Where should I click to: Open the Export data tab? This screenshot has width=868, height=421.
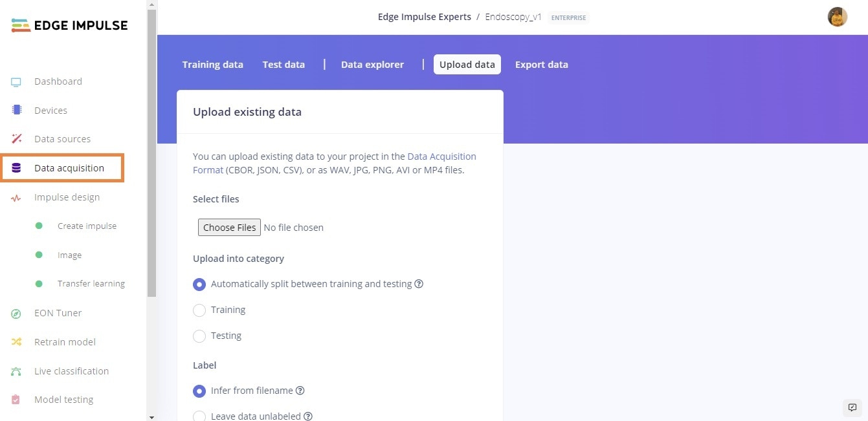click(x=542, y=65)
